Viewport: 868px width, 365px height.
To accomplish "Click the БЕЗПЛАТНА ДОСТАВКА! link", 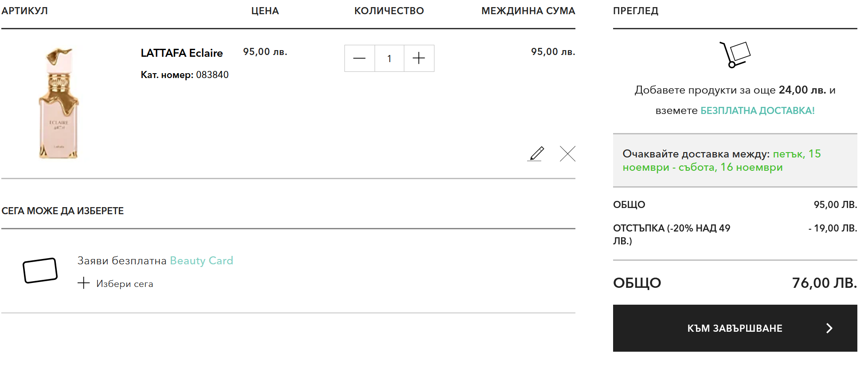I will [757, 110].
